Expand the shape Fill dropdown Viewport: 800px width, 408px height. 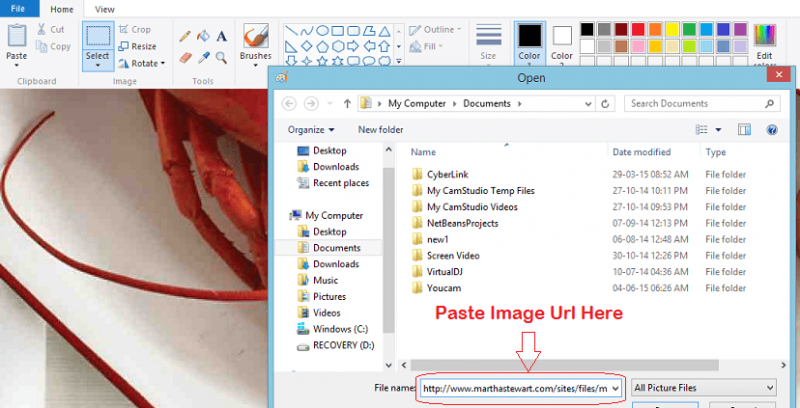coord(441,46)
